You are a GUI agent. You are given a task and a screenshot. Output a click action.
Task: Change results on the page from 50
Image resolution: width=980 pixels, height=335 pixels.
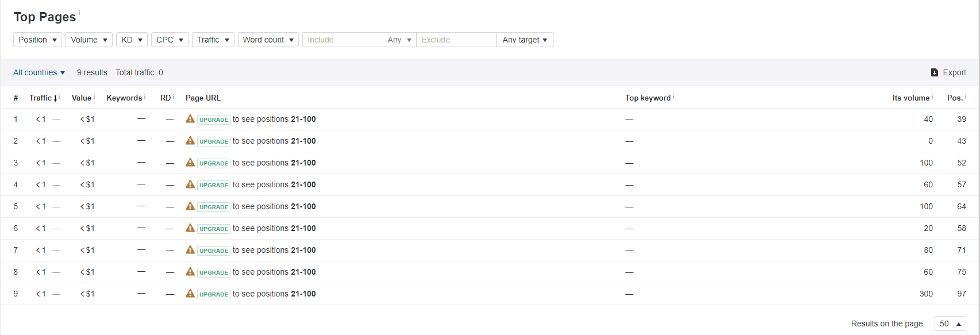point(950,324)
